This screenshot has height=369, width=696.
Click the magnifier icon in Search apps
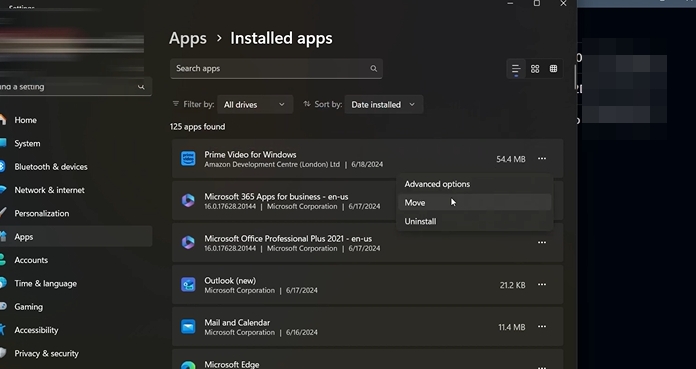pyautogui.click(x=374, y=68)
